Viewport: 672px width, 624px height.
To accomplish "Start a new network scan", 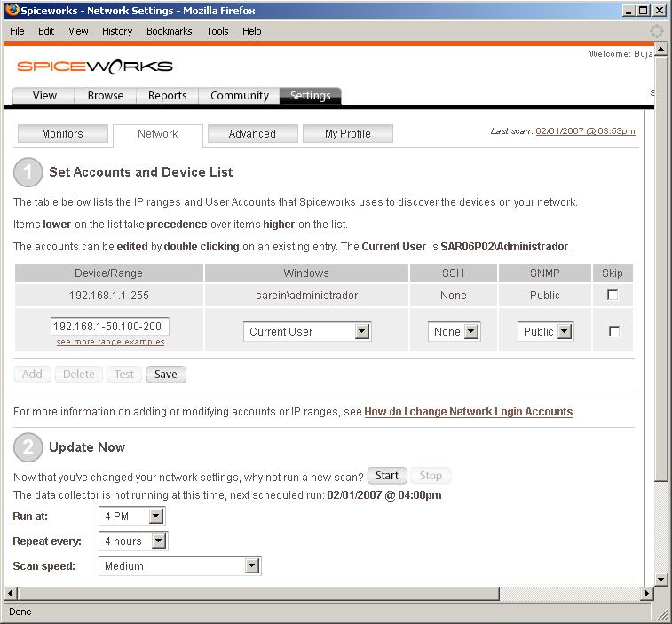I will click(x=387, y=476).
